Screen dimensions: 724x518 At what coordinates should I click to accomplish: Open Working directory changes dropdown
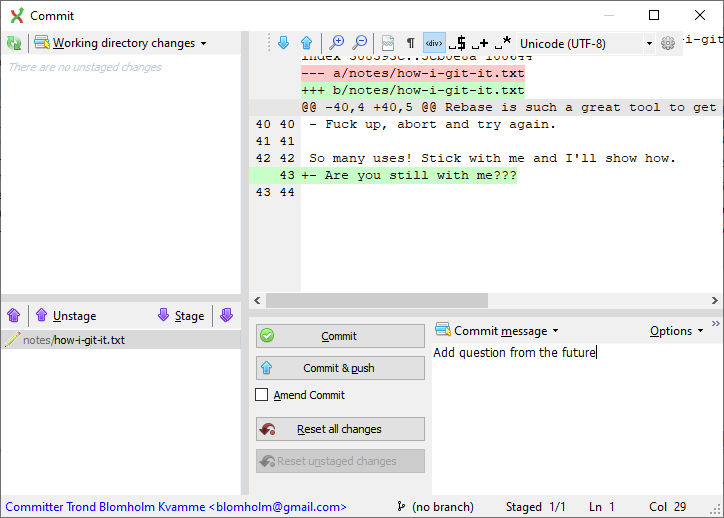pos(120,43)
